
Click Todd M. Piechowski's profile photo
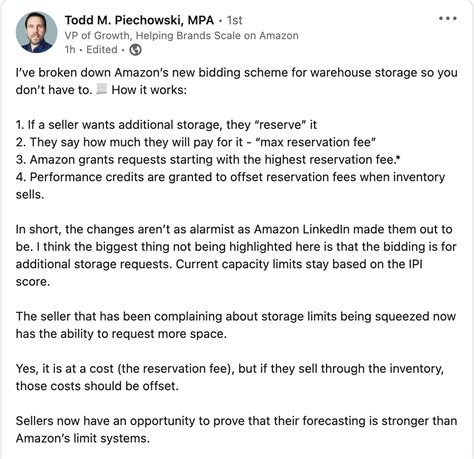click(37, 32)
